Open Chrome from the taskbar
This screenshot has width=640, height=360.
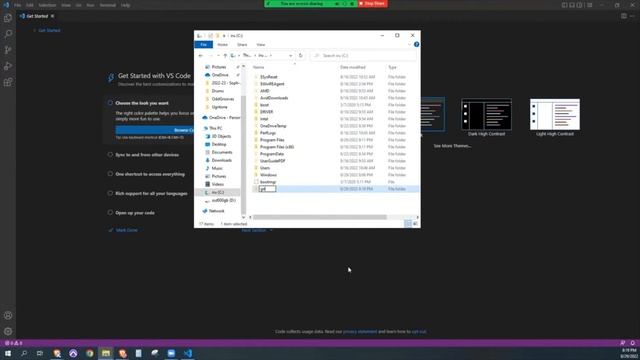89,353
